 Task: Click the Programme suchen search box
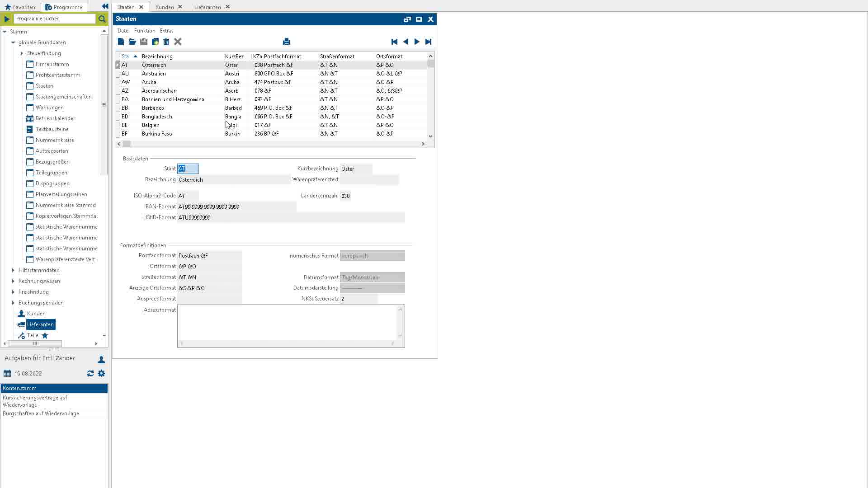pyautogui.click(x=55, y=19)
